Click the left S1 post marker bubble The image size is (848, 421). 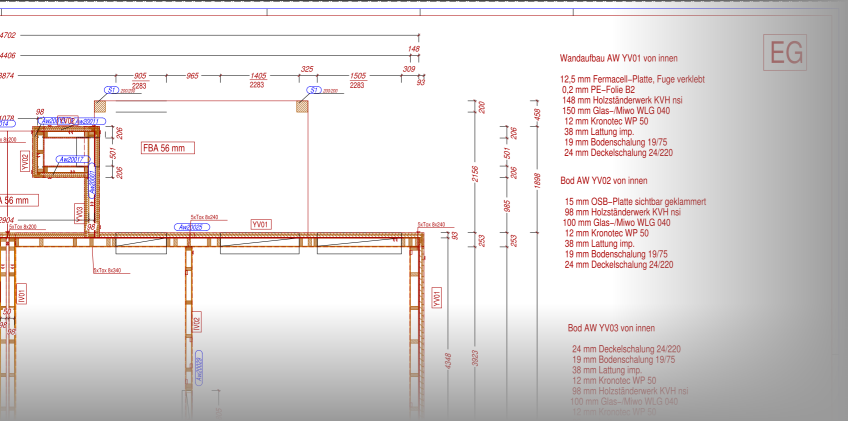[x=112, y=90]
